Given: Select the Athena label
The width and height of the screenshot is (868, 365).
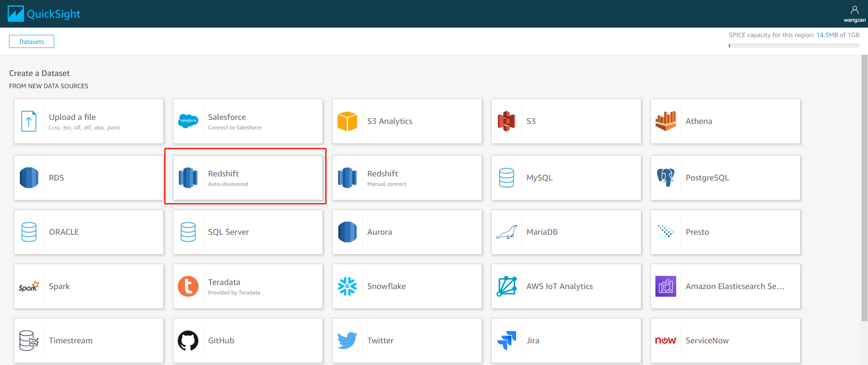Looking at the screenshot, I should tap(699, 121).
